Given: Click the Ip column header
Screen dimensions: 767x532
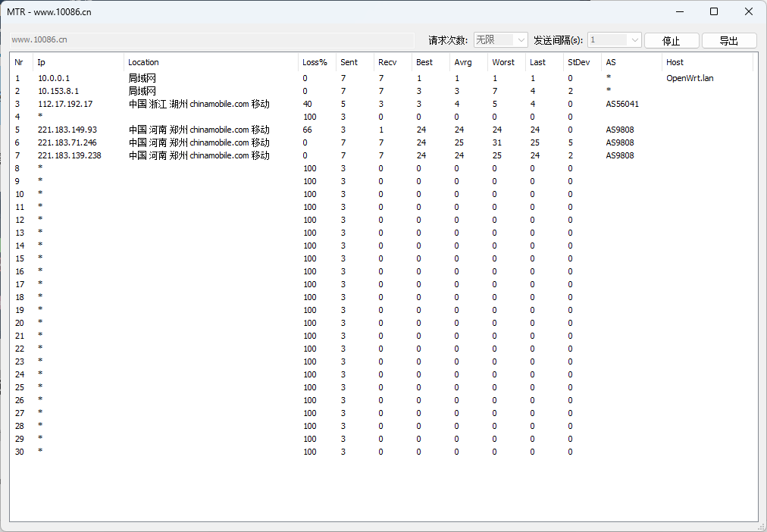Looking at the screenshot, I should coord(42,62).
